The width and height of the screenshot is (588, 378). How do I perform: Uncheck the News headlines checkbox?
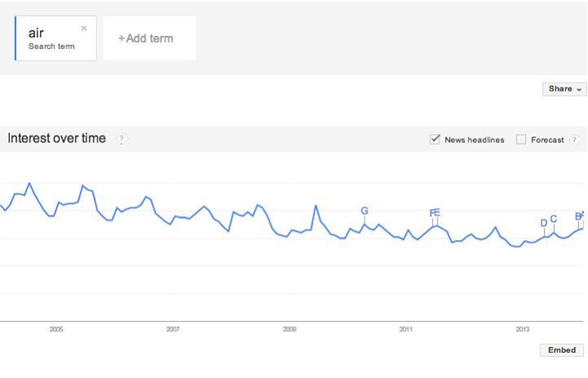click(435, 140)
